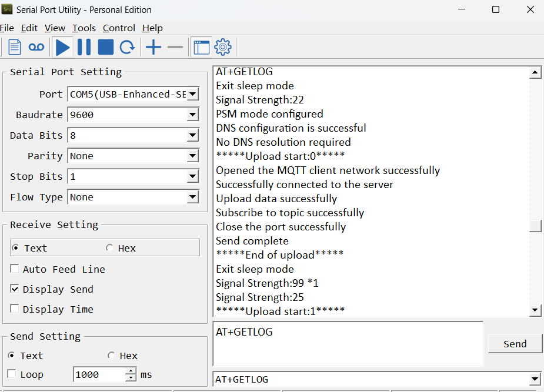Screen dimensions: 544x392
Task: Open the Control menu
Action: (x=119, y=28)
